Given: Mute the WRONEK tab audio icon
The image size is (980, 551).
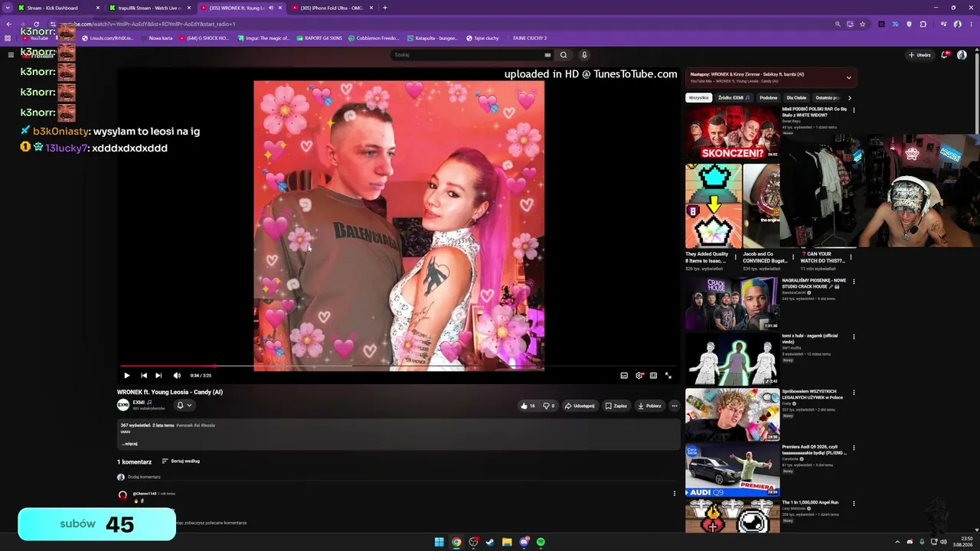Looking at the screenshot, I should pos(270,8).
